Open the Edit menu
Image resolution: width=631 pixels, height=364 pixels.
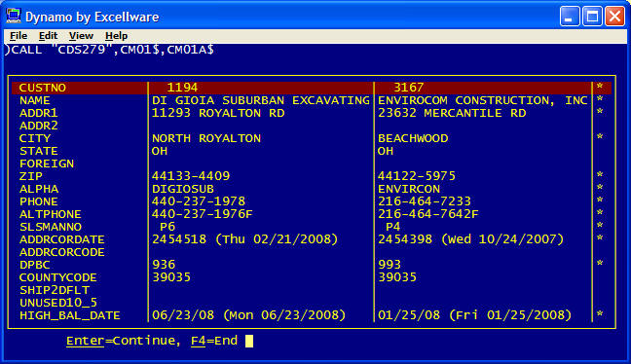(48, 36)
